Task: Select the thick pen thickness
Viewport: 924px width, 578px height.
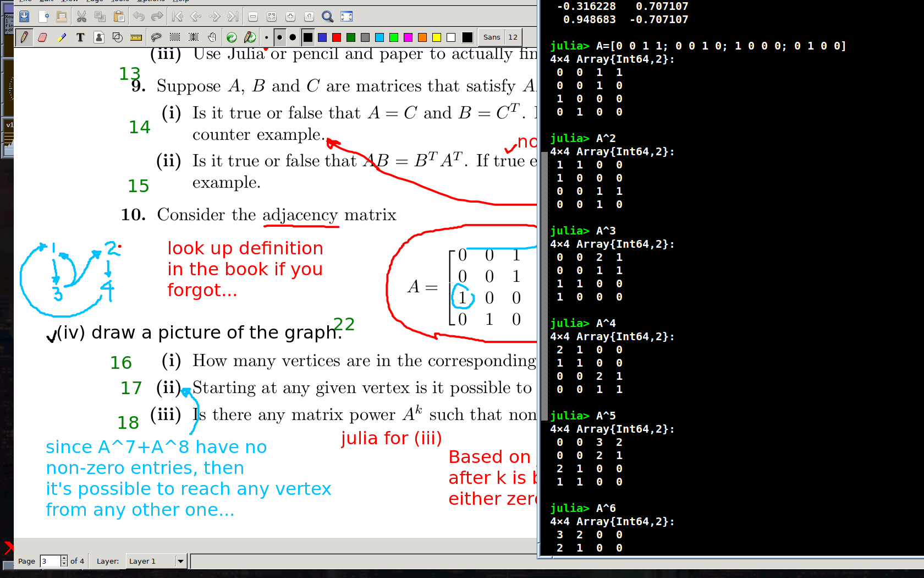Action: [x=293, y=37]
